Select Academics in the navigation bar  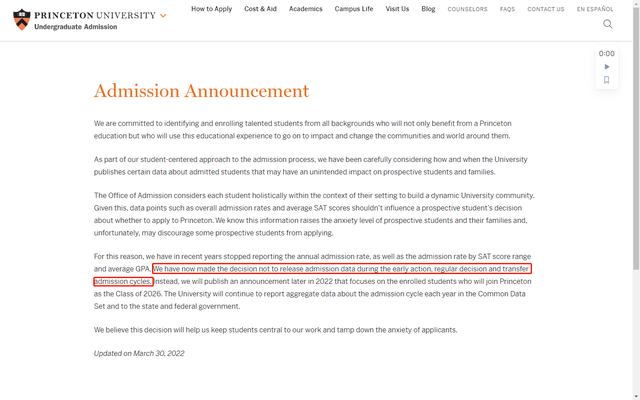pyautogui.click(x=306, y=9)
